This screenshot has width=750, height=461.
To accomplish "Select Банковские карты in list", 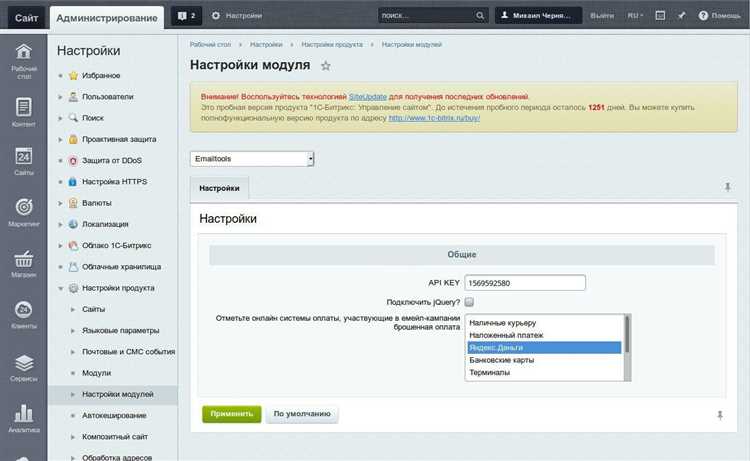I will 544,360.
